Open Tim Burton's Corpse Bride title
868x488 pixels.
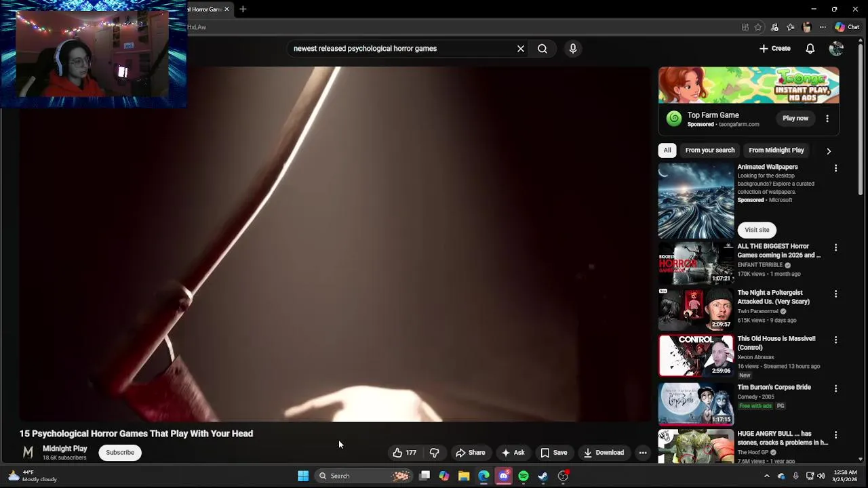[774, 388]
